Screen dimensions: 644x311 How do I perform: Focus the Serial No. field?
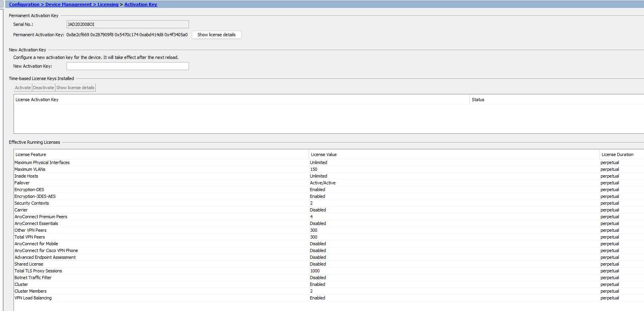click(128, 24)
